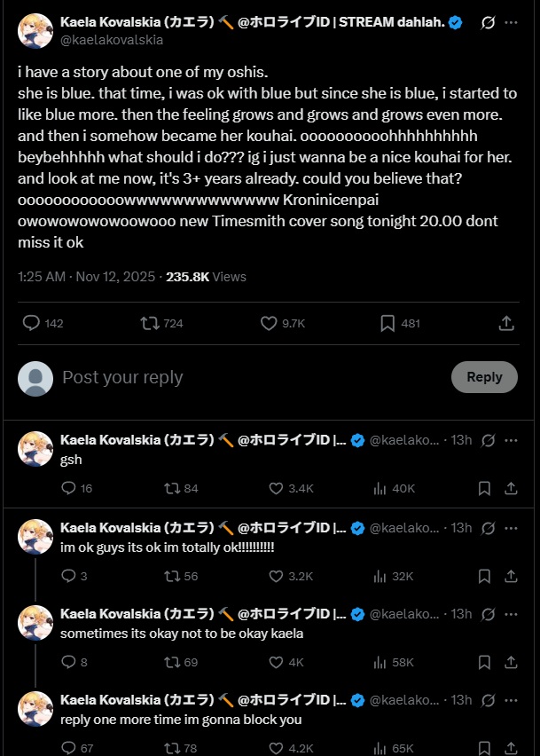Bookmark the "gsh" reply
540x756 pixels.
(484, 488)
